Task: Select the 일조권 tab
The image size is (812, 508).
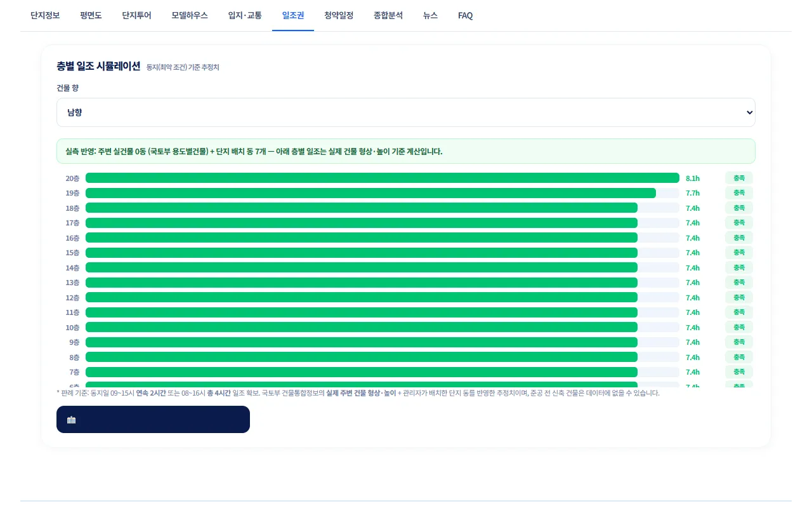Action: 293,15
